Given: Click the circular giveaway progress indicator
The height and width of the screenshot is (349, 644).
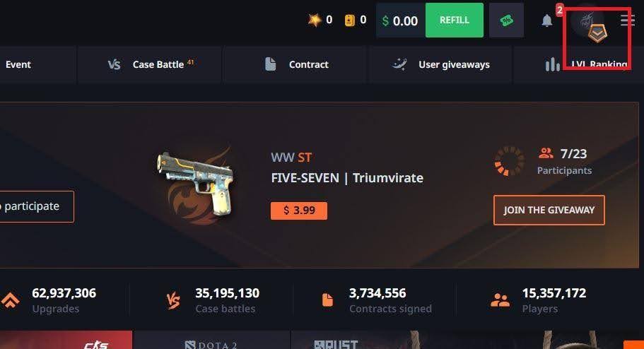Looking at the screenshot, I should (x=509, y=161).
